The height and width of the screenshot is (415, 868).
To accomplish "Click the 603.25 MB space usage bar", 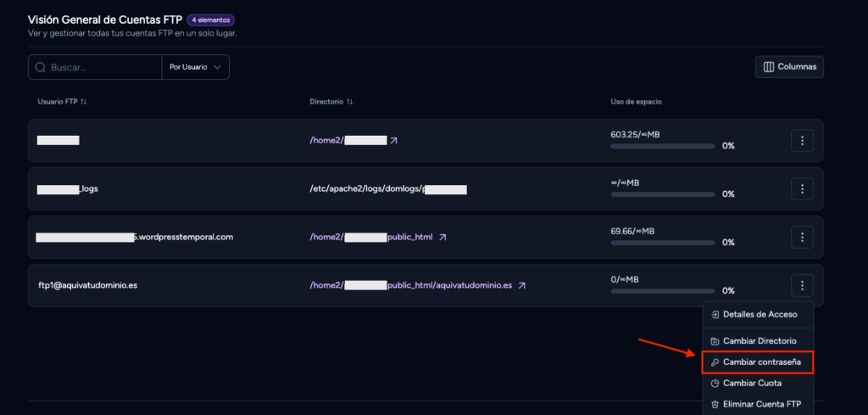I will tap(663, 146).
